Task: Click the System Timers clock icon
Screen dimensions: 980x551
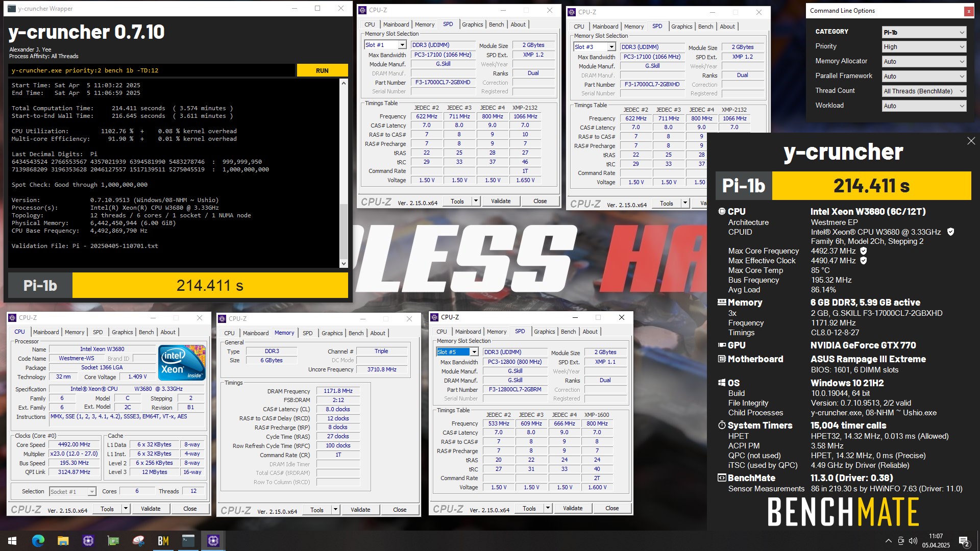Action: (x=722, y=425)
